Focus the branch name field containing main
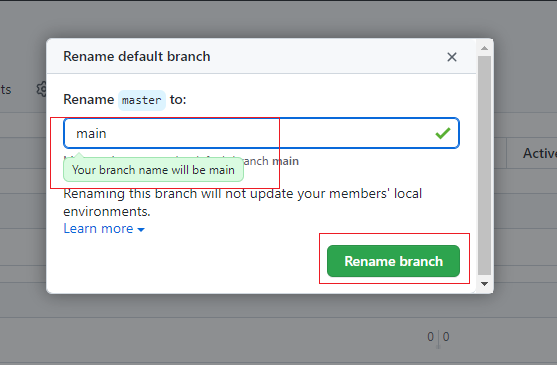The width and height of the screenshot is (557, 365). (261, 133)
